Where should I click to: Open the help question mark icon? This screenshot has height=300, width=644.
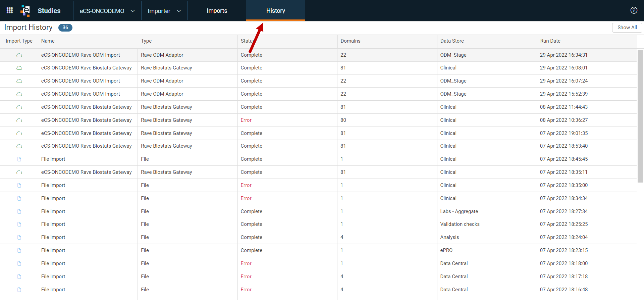point(634,10)
